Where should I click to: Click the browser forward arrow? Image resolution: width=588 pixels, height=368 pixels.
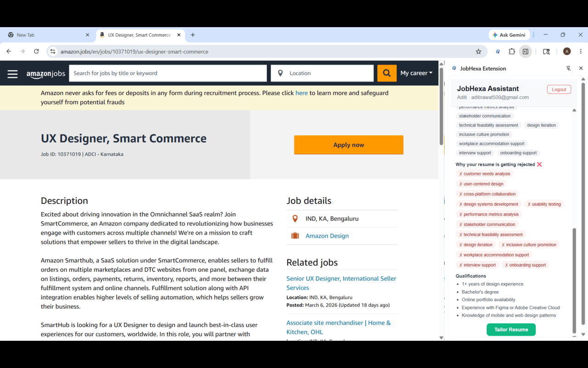click(x=23, y=52)
